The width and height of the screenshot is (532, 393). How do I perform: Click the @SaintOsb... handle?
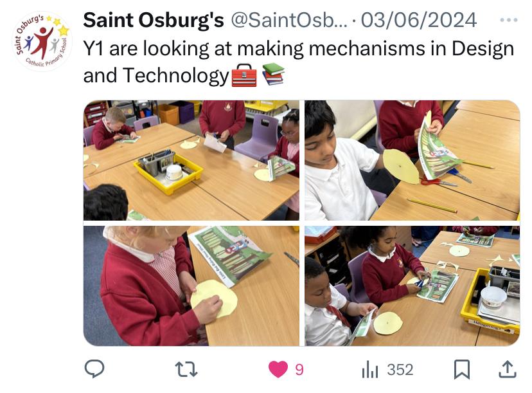[289, 20]
